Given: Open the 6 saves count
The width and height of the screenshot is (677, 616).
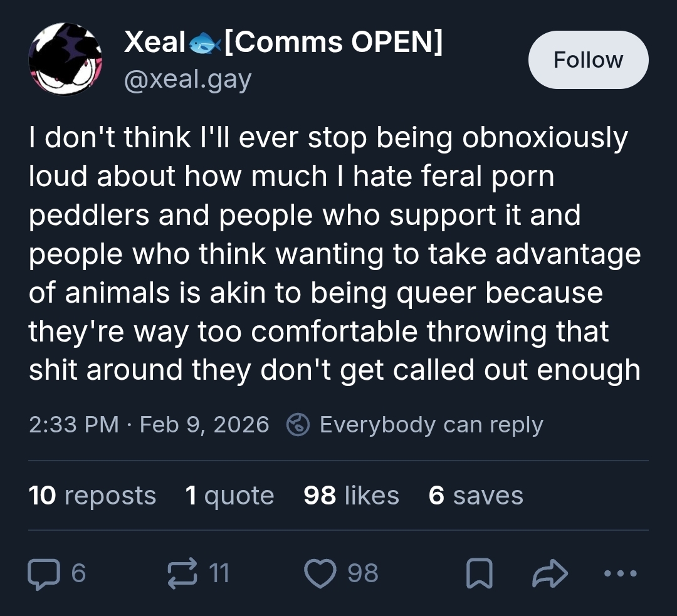Looking at the screenshot, I should pos(475,496).
